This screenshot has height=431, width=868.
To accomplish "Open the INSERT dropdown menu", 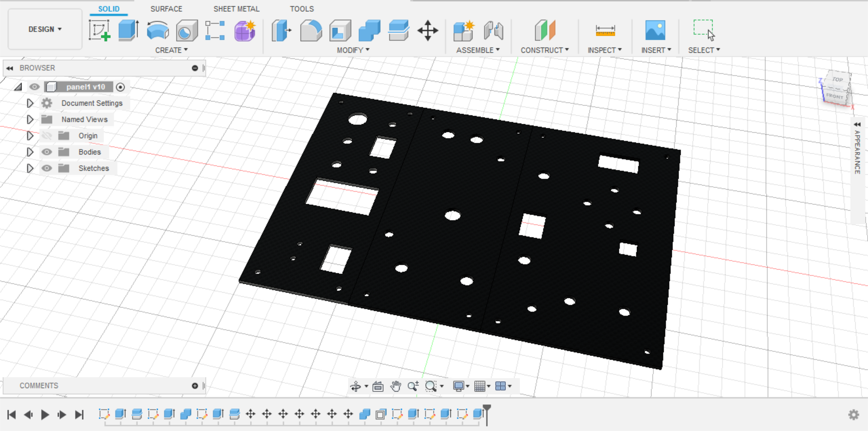I will pyautogui.click(x=656, y=50).
